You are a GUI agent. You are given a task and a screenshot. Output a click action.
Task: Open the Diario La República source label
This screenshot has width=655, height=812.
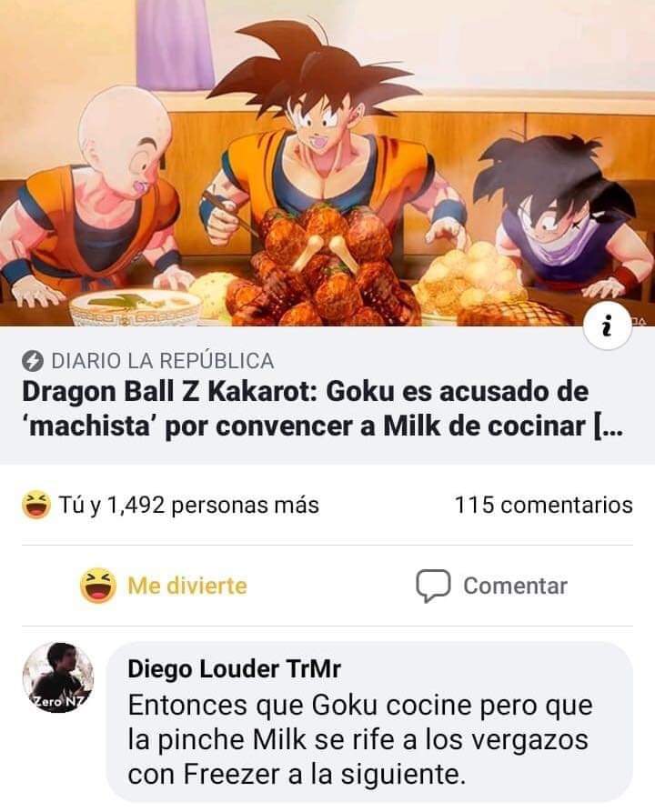click(163, 361)
